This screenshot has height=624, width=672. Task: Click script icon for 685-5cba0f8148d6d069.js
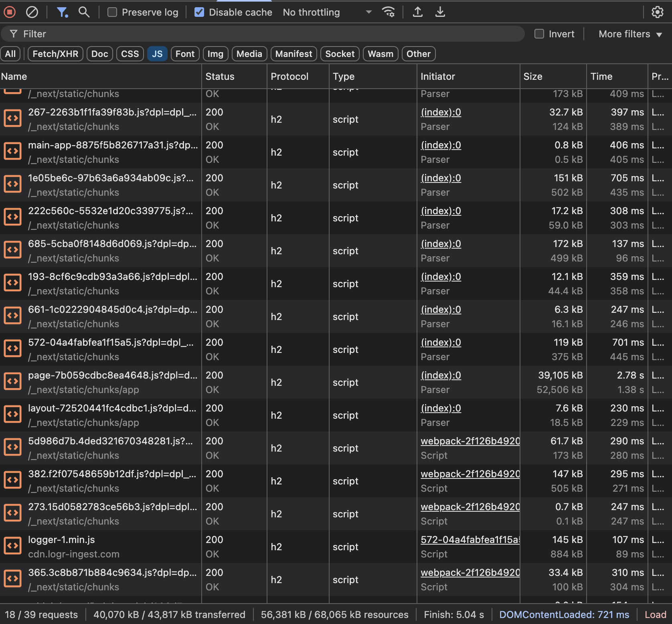point(13,250)
